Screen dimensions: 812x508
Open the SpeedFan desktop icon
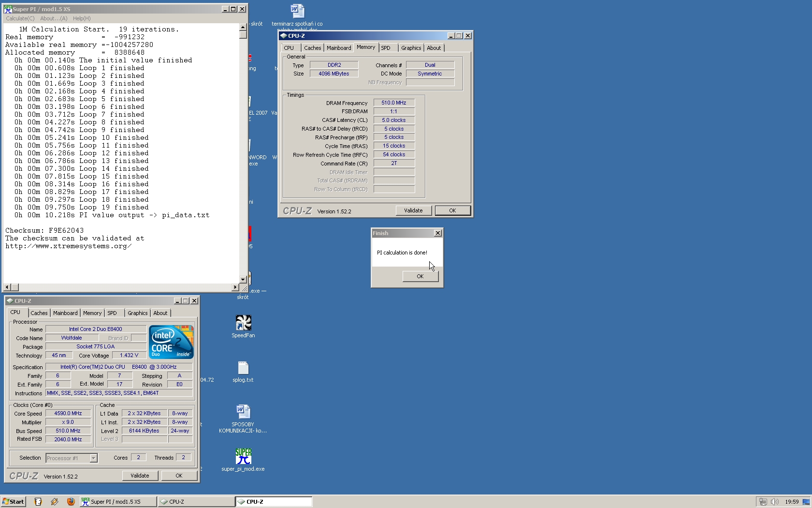click(243, 323)
